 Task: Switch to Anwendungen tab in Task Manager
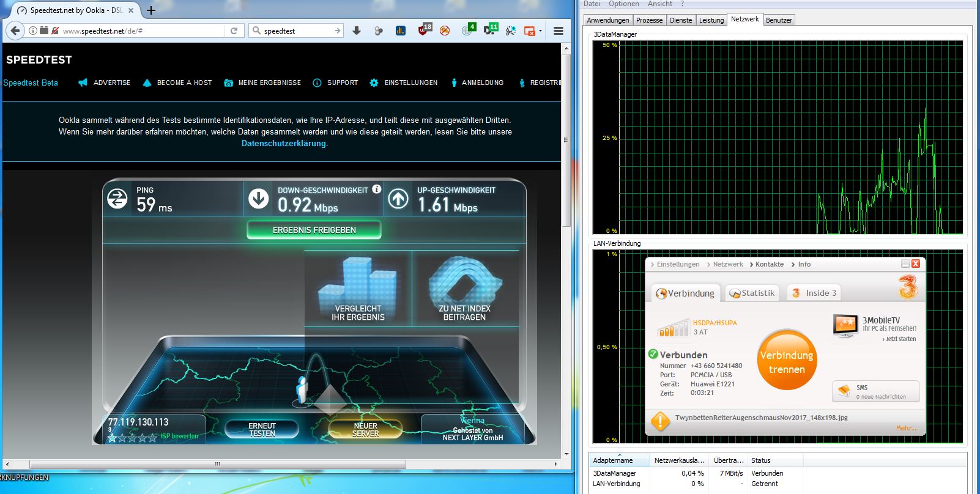tap(608, 20)
